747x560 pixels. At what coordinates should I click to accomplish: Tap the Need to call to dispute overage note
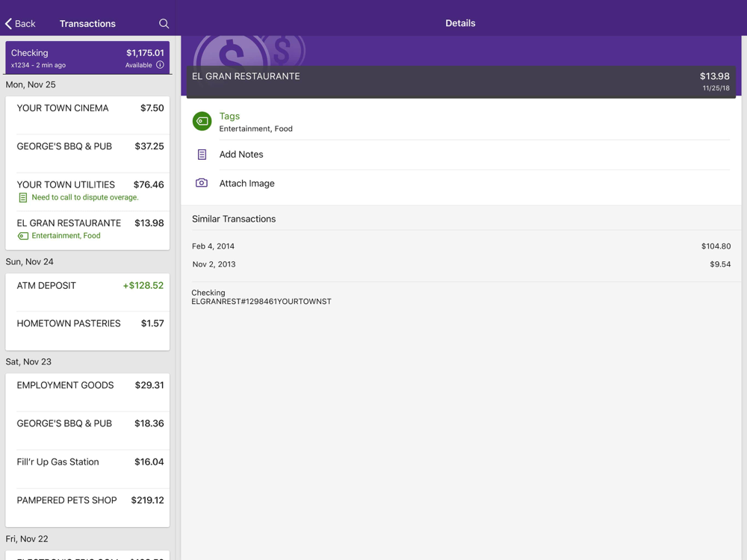pyautogui.click(x=85, y=197)
